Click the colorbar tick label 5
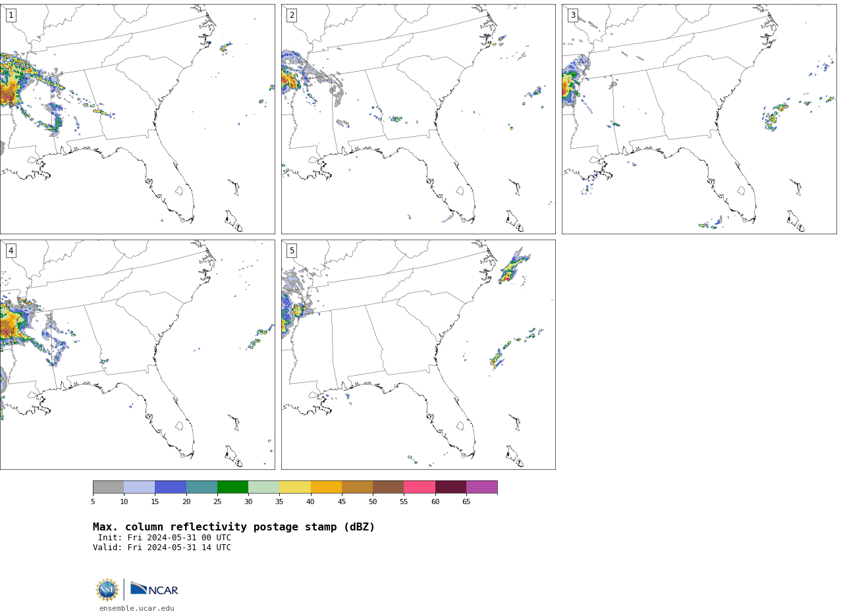This screenshot has height=616, width=843. pos(93,502)
